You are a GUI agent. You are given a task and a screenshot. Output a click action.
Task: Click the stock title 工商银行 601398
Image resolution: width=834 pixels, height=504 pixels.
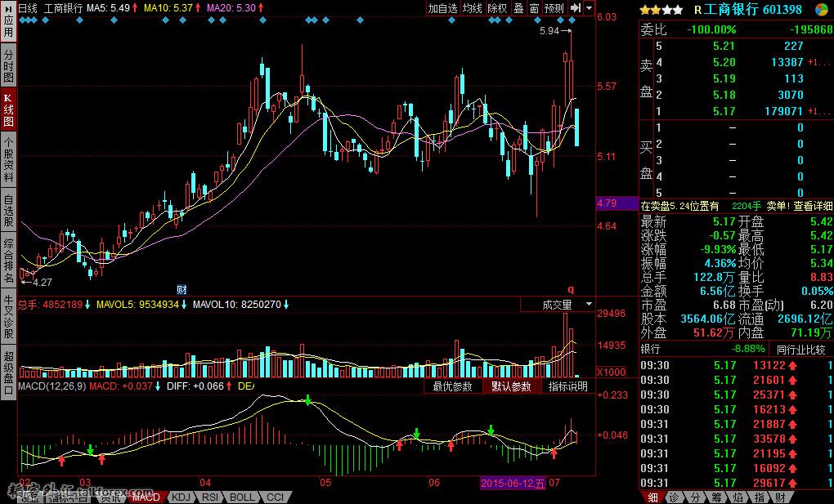click(x=752, y=10)
